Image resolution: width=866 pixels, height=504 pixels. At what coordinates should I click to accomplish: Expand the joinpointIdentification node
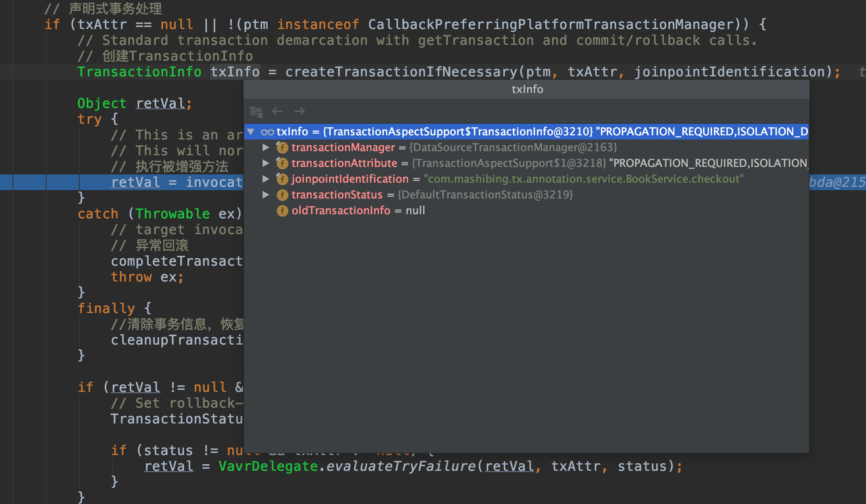coord(266,179)
